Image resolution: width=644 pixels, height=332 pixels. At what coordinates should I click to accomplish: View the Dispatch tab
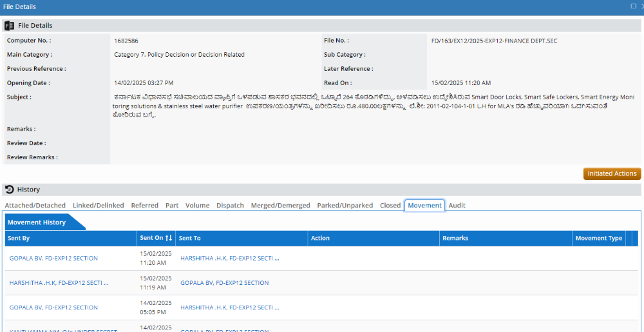click(230, 206)
